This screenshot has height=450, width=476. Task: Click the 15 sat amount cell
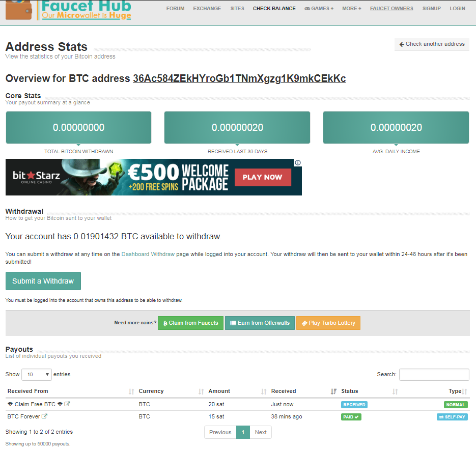(216, 416)
